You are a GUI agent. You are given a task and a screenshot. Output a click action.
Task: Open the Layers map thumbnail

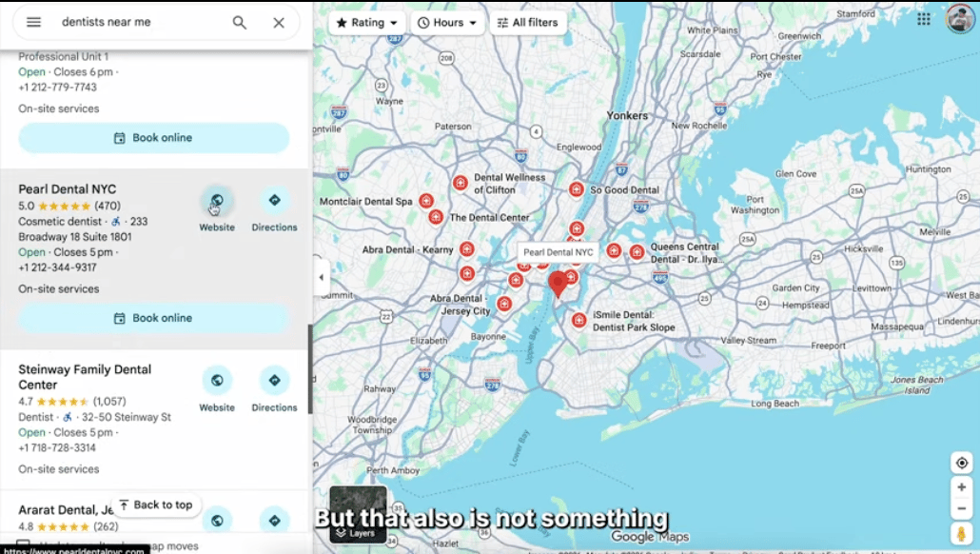pyautogui.click(x=358, y=514)
